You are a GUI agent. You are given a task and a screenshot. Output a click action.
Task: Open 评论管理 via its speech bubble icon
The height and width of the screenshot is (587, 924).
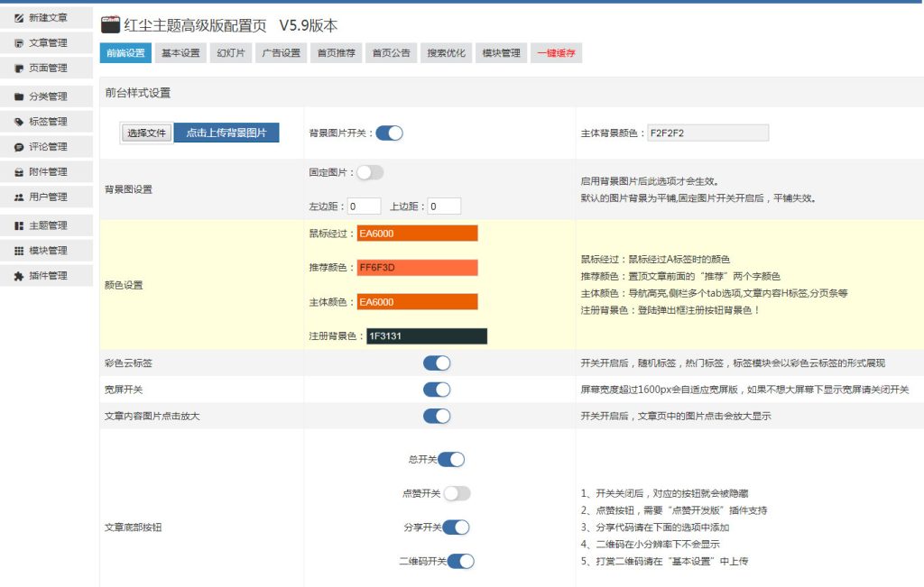(19, 147)
